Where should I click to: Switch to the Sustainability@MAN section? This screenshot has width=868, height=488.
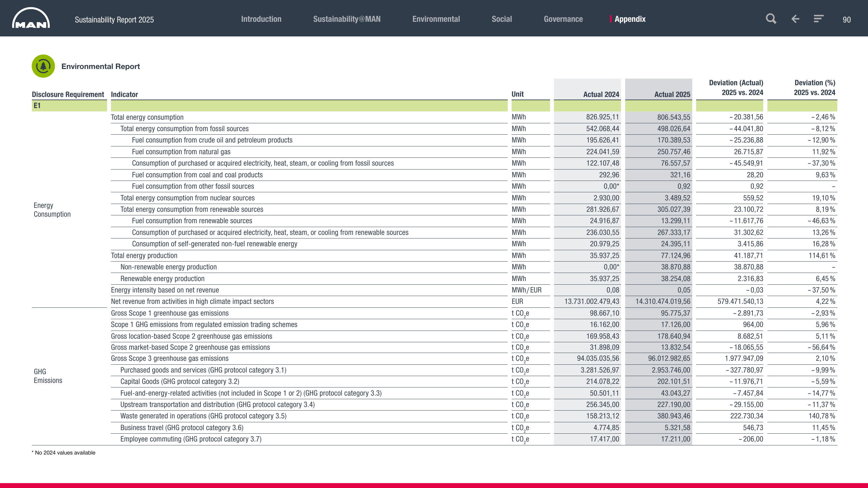[x=347, y=19]
